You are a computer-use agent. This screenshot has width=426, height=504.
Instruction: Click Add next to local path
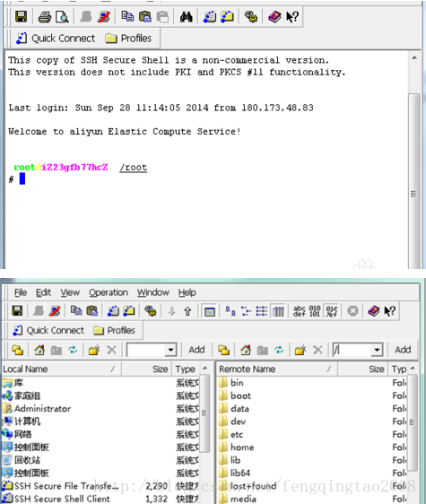[x=196, y=350]
